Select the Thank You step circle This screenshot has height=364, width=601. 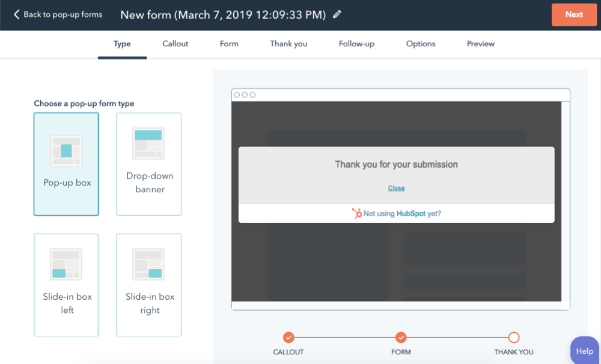[x=513, y=337]
